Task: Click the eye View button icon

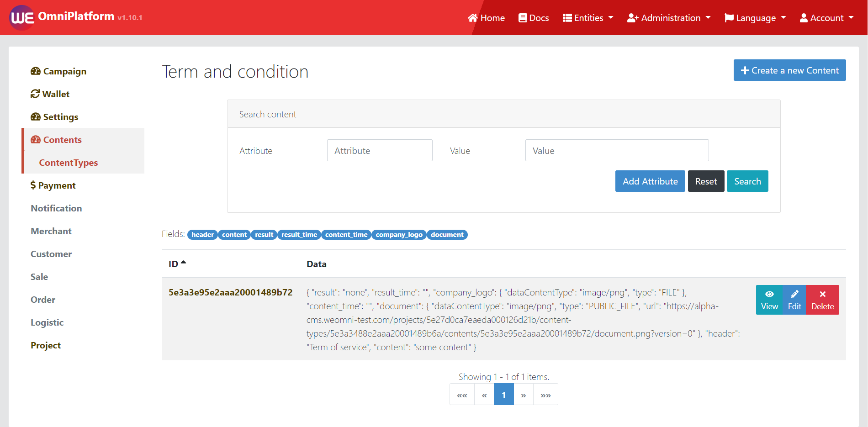Action: (769, 295)
